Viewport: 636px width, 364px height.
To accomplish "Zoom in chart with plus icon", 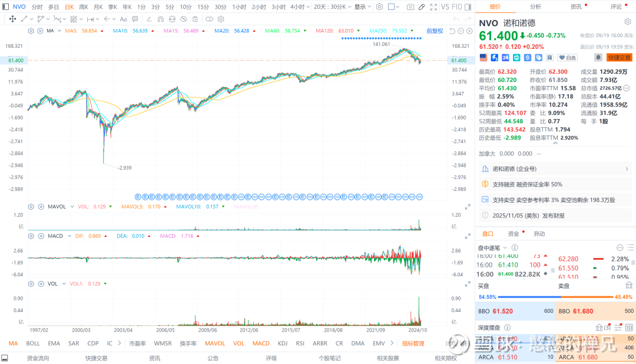I will [469, 31].
